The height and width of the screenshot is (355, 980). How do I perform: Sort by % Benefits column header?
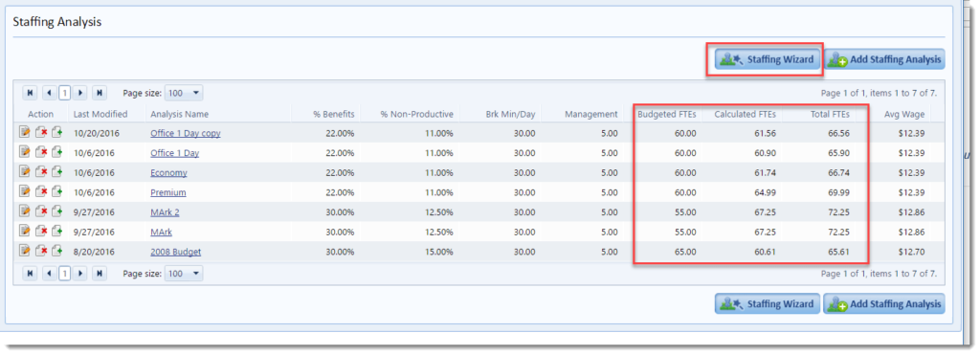pos(334,114)
